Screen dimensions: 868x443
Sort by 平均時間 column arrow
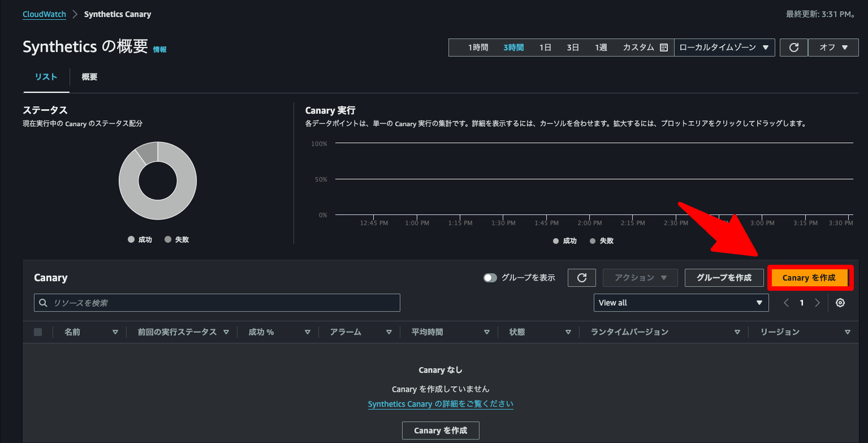coord(487,332)
